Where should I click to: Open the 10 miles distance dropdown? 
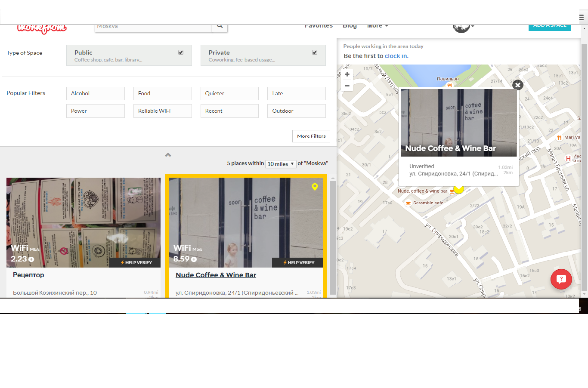coord(281,164)
